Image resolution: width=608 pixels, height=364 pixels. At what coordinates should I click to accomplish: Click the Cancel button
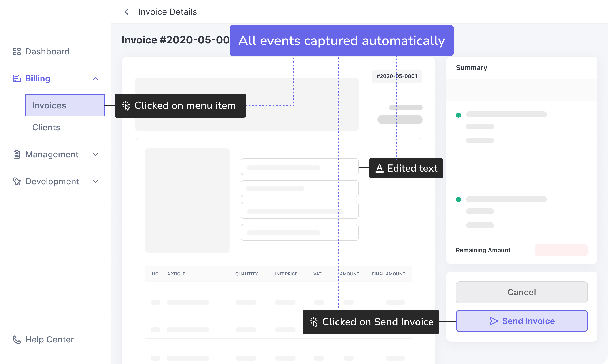pos(521,292)
